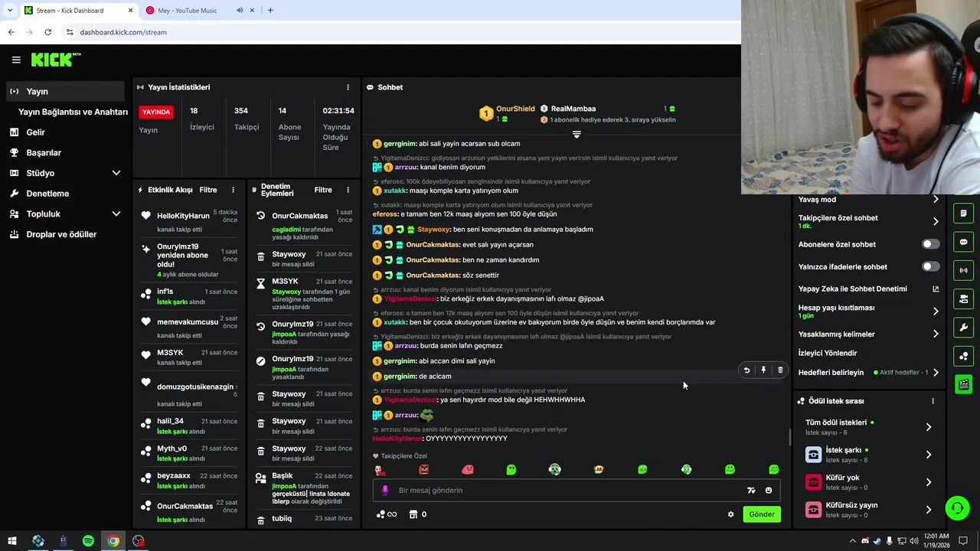Open the emoji picker in chat input
The width and height of the screenshot is (980, 551).
tap(769, 491)
